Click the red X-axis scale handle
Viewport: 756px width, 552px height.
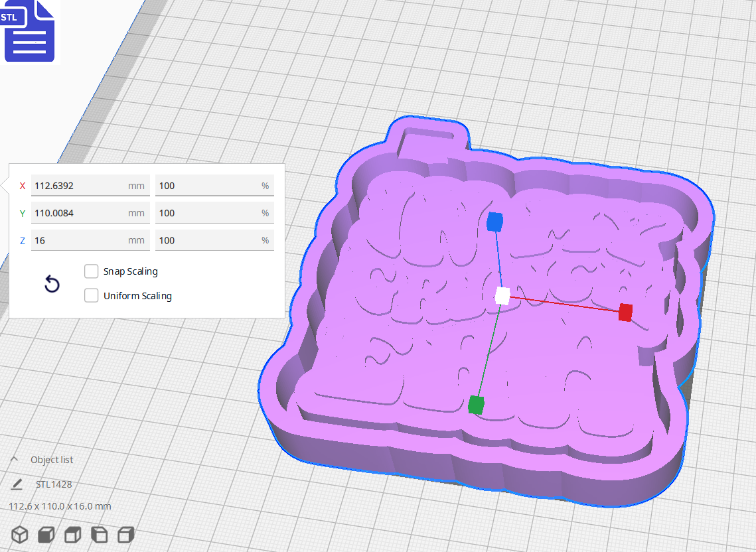click(x=625, y=312)
